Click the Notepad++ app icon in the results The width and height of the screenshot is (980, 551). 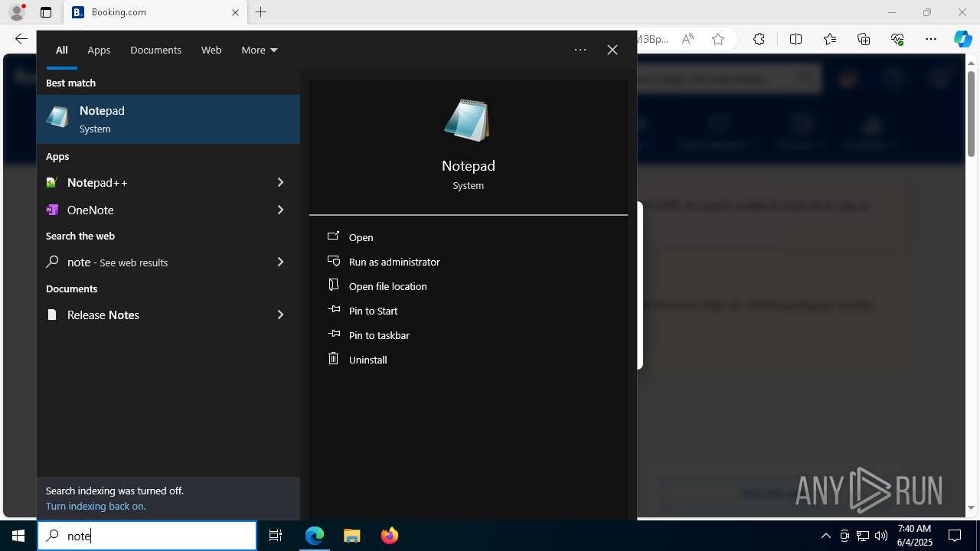pyautogui.click(x=52, y=182)
